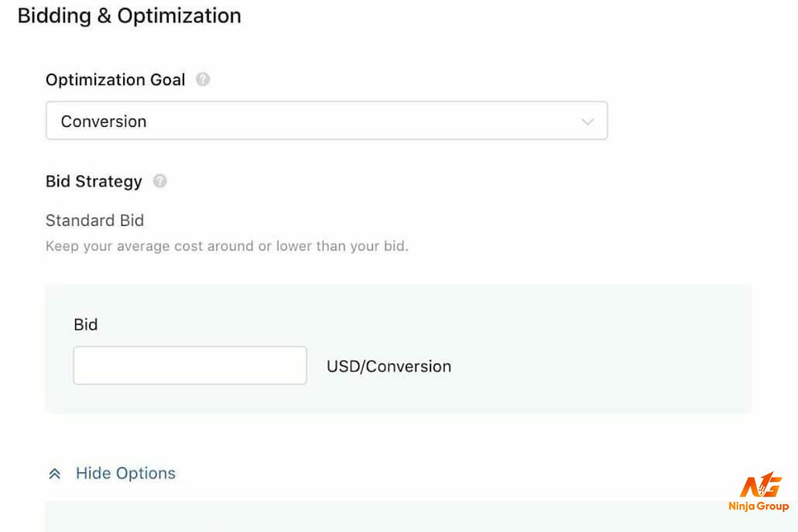Click the word Conversion in the dropdown

104,121
